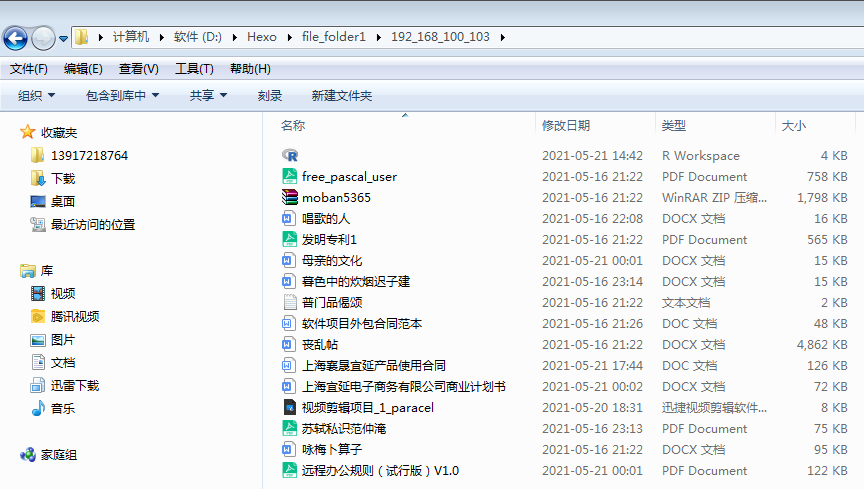Expand the arrow after 软件 (D:) in path
The image size is (864, 489).
click(234, 37)
